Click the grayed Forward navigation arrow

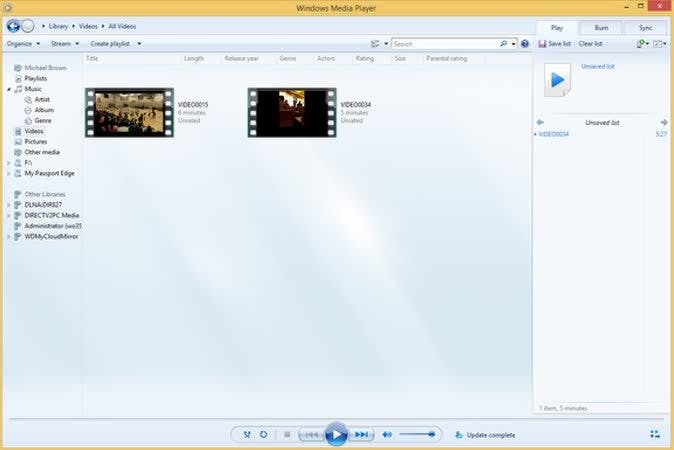click(28, 26)
